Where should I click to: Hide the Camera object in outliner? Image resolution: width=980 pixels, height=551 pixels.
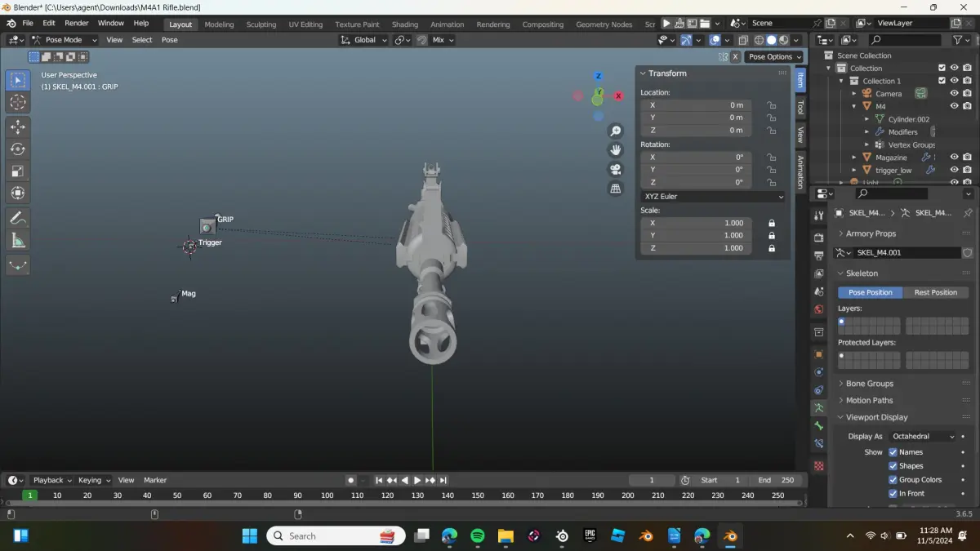pos(954,93)
